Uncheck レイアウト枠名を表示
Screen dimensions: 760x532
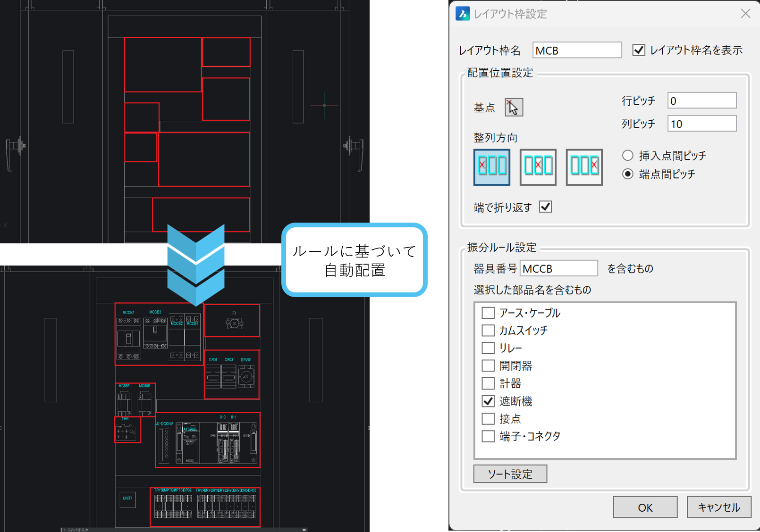tap(639, 50)
